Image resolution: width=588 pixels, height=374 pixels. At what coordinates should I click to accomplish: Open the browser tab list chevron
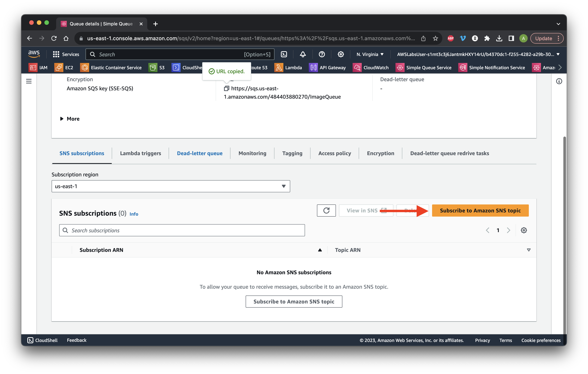pyautogui.click(x=558, y=24)
